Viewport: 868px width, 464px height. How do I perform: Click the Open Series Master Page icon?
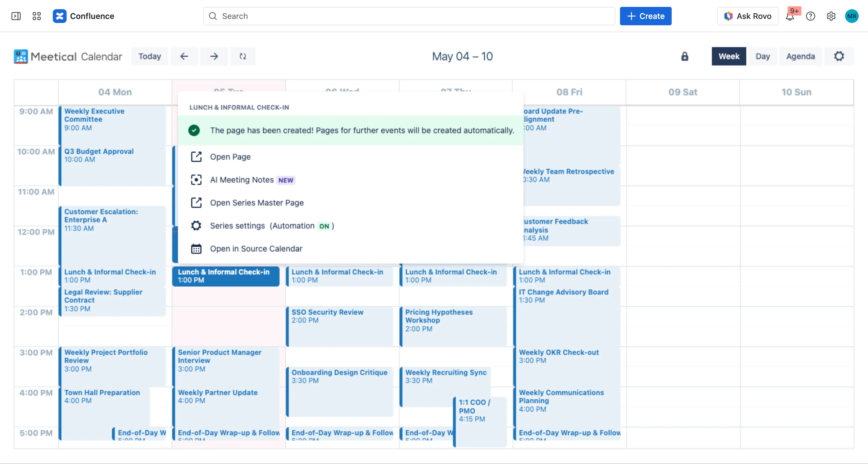click(196, 202)
